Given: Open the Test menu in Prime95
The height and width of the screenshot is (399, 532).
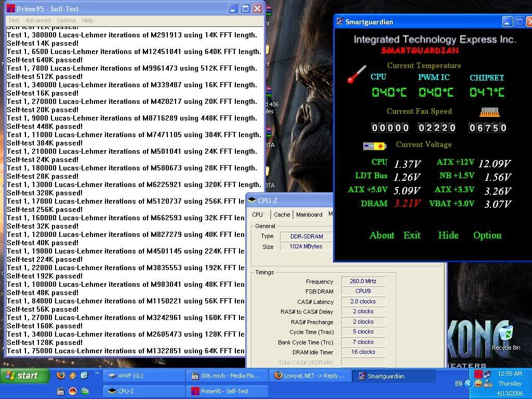Looking at the screenshot, I should (14, 20).
